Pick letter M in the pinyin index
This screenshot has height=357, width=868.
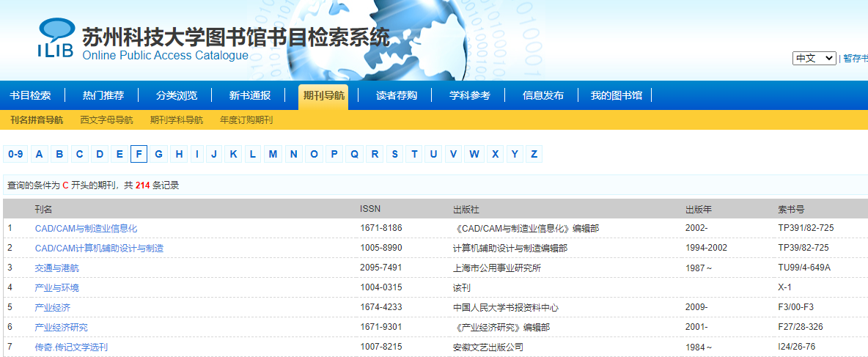pos(273,154)
